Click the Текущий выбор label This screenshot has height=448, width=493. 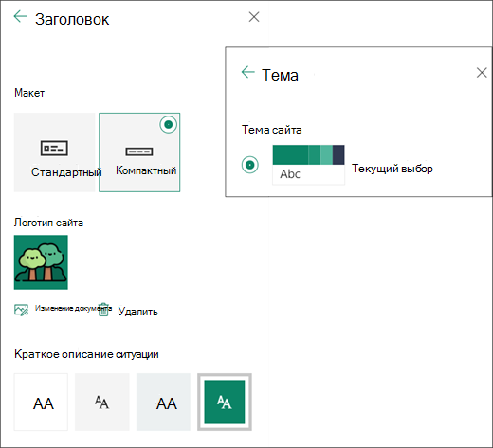(x=393, y=169)
